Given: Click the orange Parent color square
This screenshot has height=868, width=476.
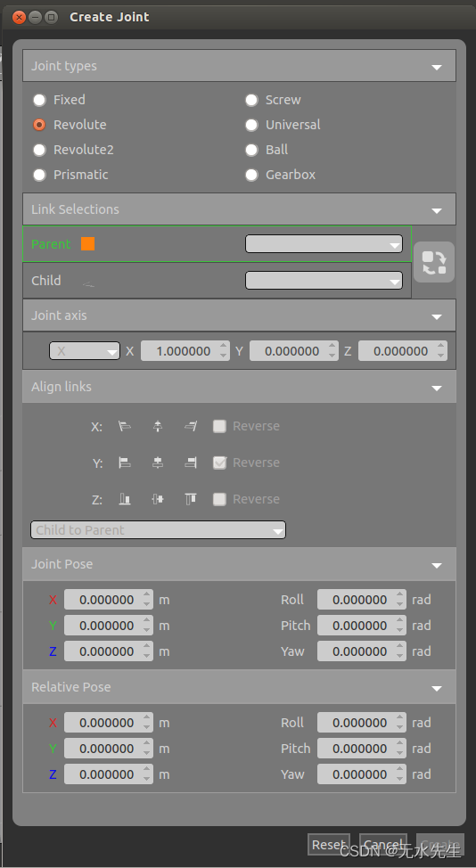Looking at the screenshot, I should click(87, 243).
